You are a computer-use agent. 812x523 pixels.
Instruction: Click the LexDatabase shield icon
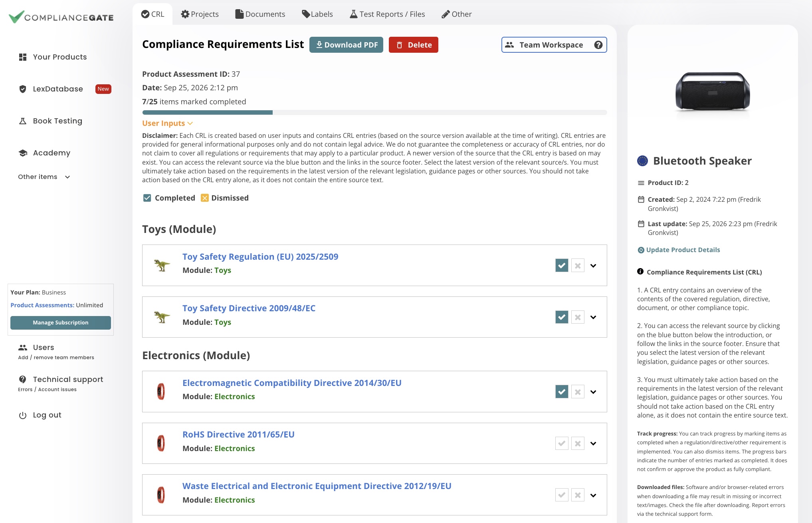23,89
